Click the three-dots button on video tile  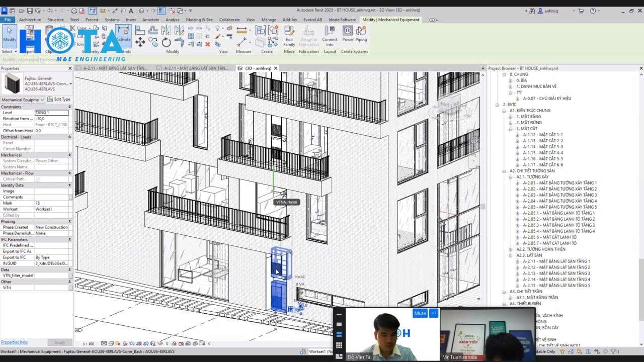coord(433,313)
